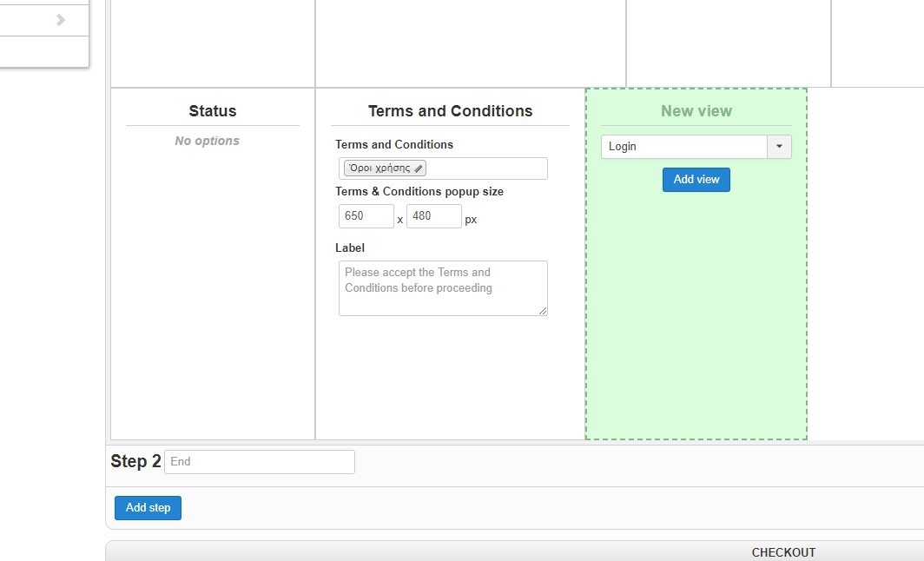Click the Status column header
The image size is (924, 561).
[x=213, y=111]
